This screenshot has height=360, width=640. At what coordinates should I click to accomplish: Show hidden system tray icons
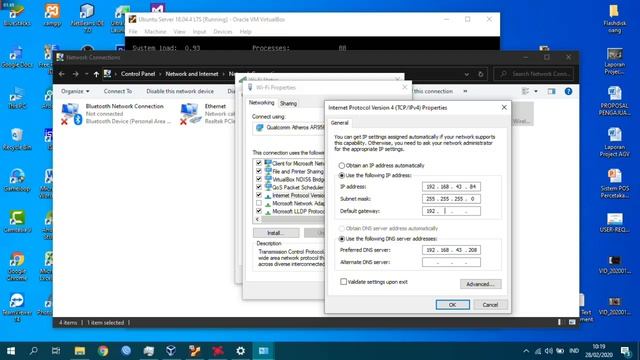coord(526,351)
